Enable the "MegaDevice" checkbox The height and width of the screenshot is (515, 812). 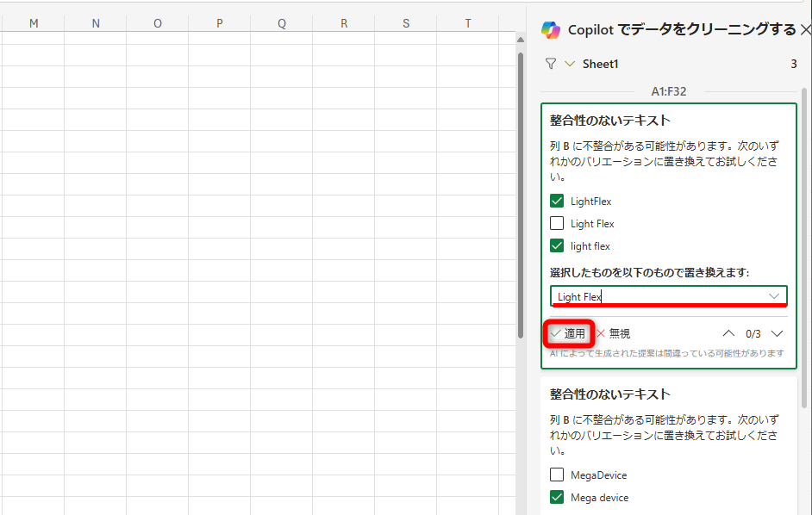point(556,475)
